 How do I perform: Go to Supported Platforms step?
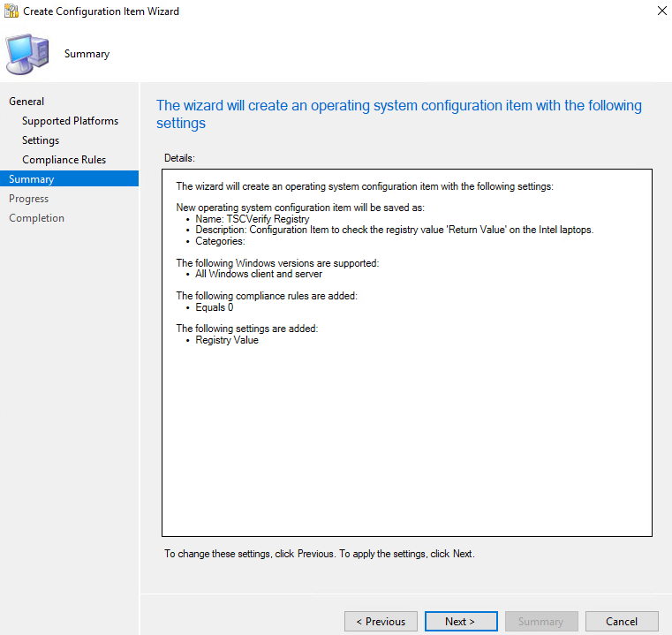pyautogui.click(x=71, y=121)
